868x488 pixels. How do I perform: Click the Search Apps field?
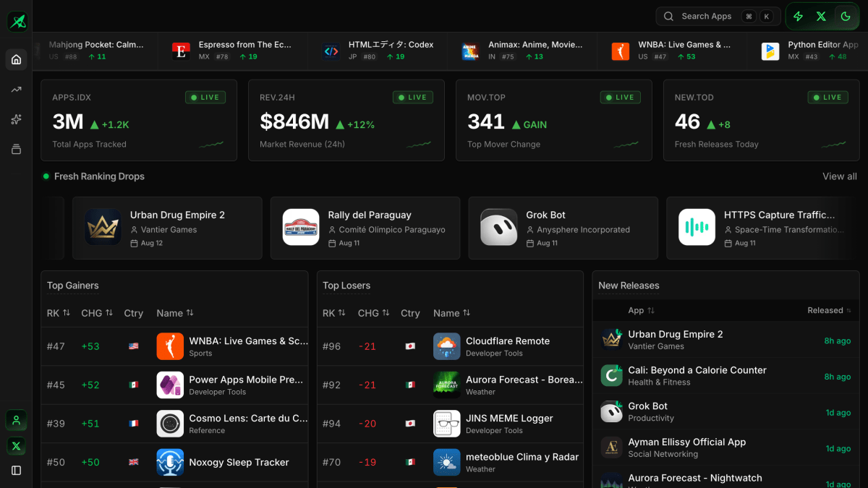(x=717, y=16)
